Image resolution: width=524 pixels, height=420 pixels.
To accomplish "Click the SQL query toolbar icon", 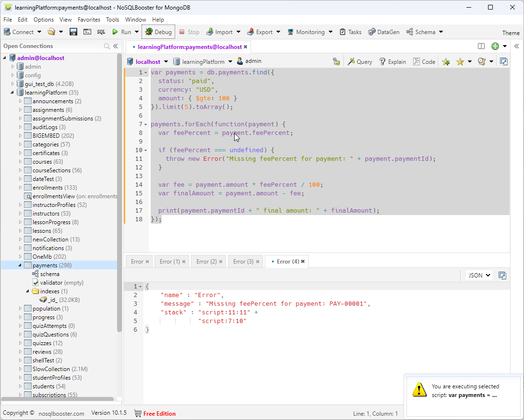I will tap(101, 32).
